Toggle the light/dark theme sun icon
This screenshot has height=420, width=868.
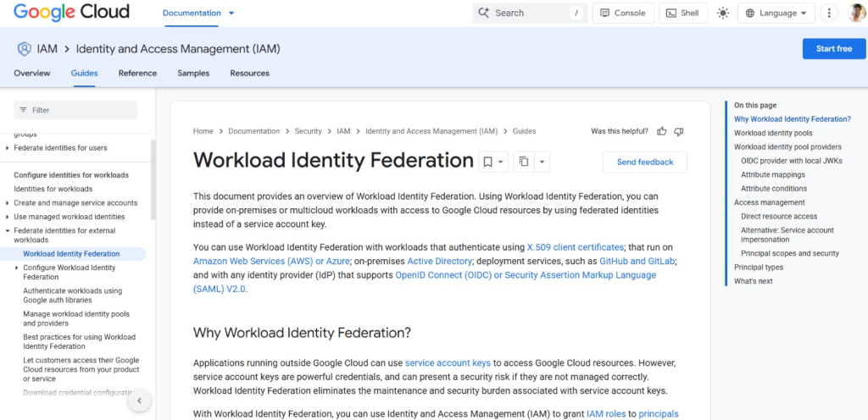723,14
